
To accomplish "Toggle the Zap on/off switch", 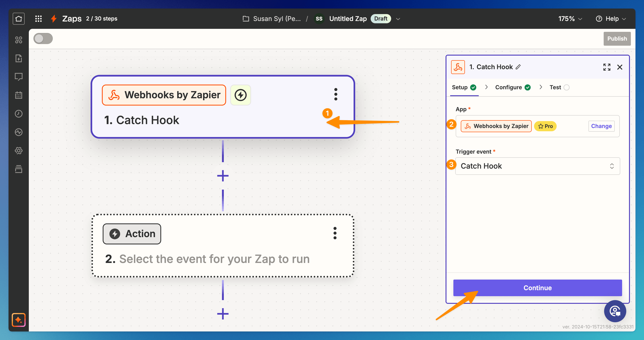I will 43,39.
